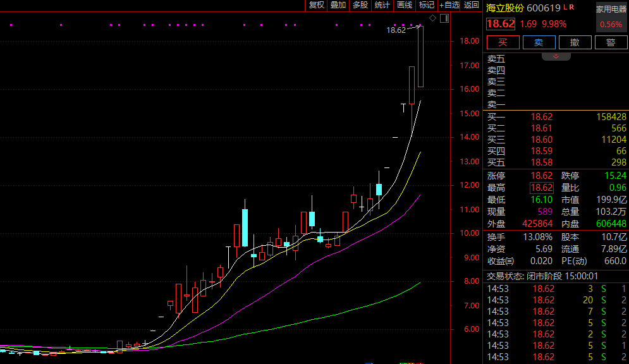Click current price 18.62 box
Viewport: 629px width, 364px height.
click(x=501, y=24)
